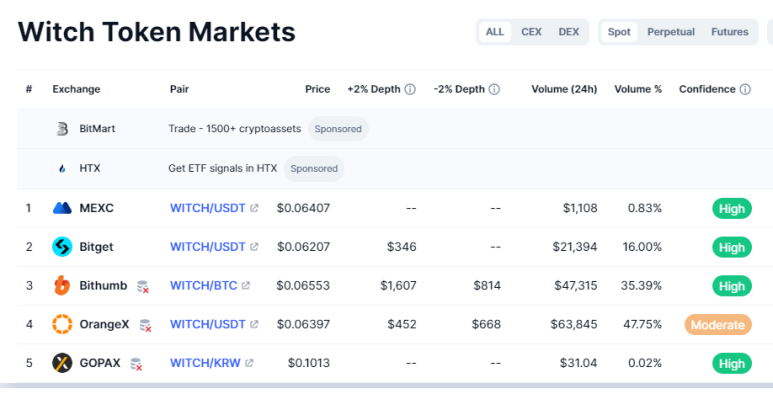This screenshot has width=773, height=394.
Task: Click the Witch Token Markets heading
Action: click(x=157, y=32)
